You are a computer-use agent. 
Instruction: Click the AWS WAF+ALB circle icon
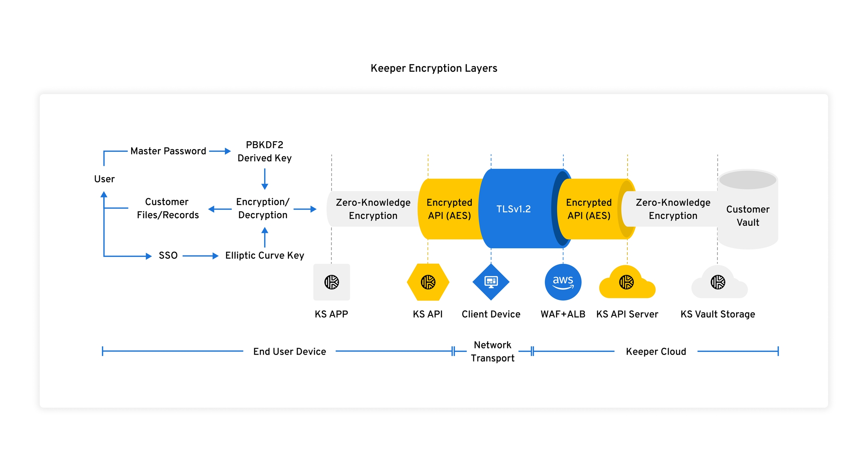pyautogui.click(x=563, y=282)
